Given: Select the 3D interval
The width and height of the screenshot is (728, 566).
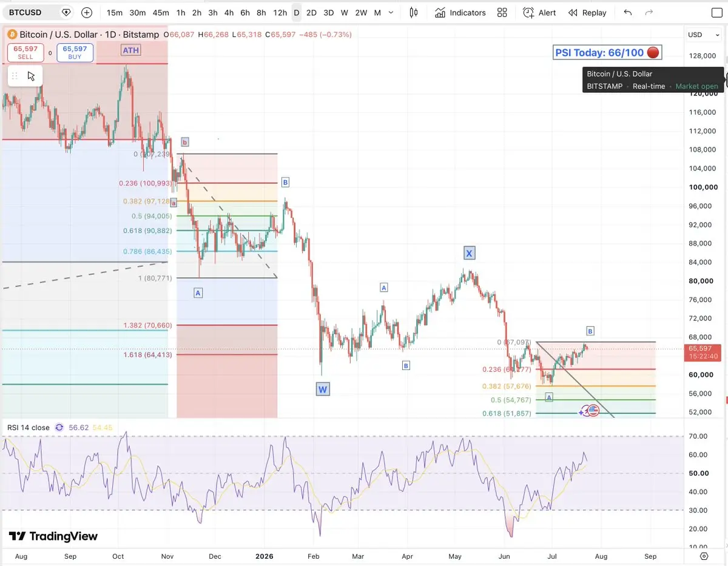Looking at the screenshot, I should pyautogui.click(x=328, y=13).
